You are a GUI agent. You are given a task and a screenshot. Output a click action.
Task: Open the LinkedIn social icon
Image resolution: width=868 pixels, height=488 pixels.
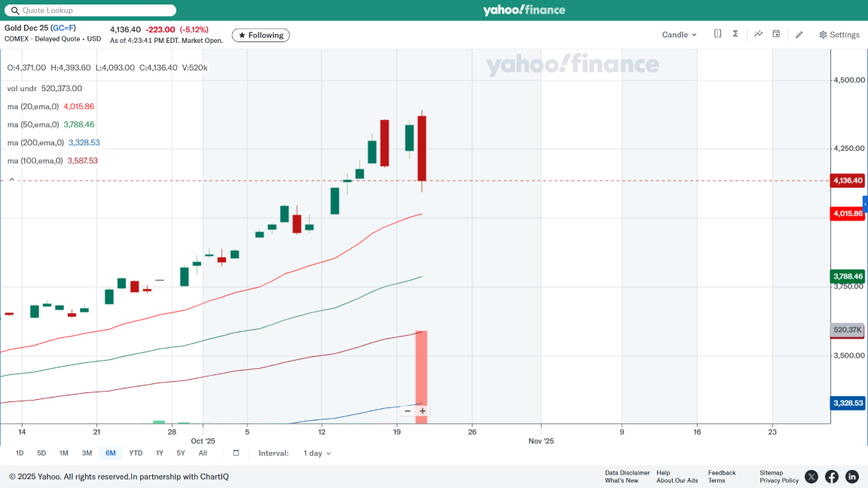point(852,477)
